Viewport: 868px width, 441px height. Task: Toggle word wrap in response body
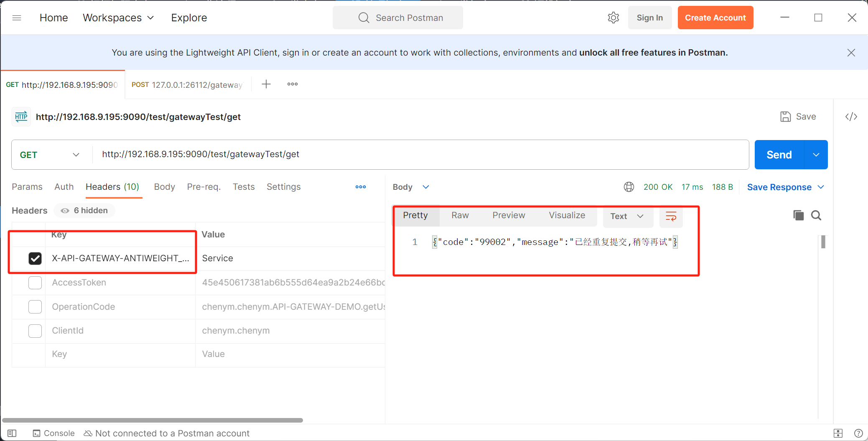click(x=671, y=216)
